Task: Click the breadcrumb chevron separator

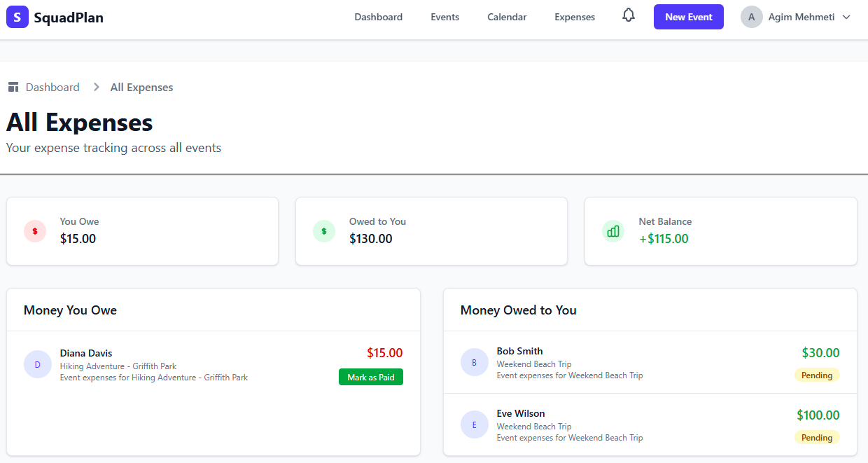Action: coord(96,88)
